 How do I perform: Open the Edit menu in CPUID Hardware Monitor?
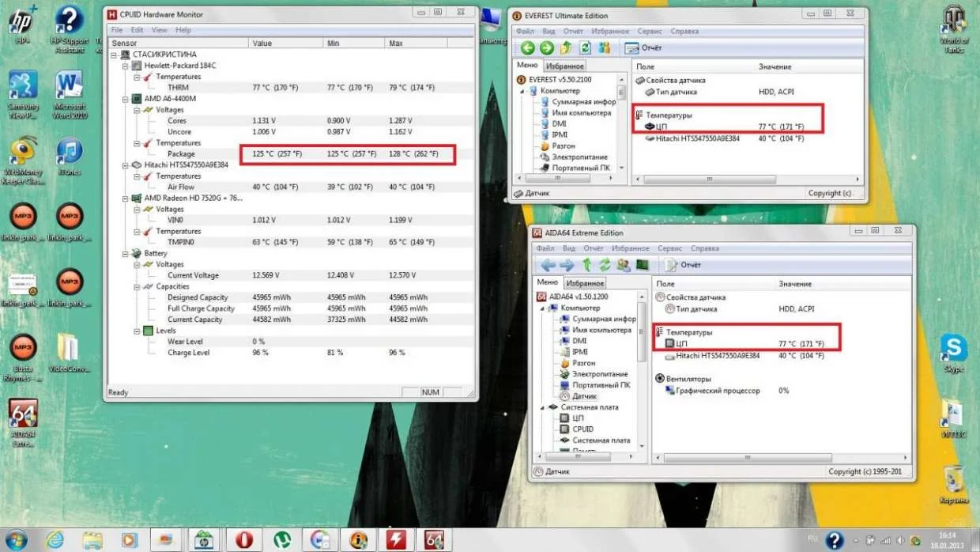tap(138, 30)
